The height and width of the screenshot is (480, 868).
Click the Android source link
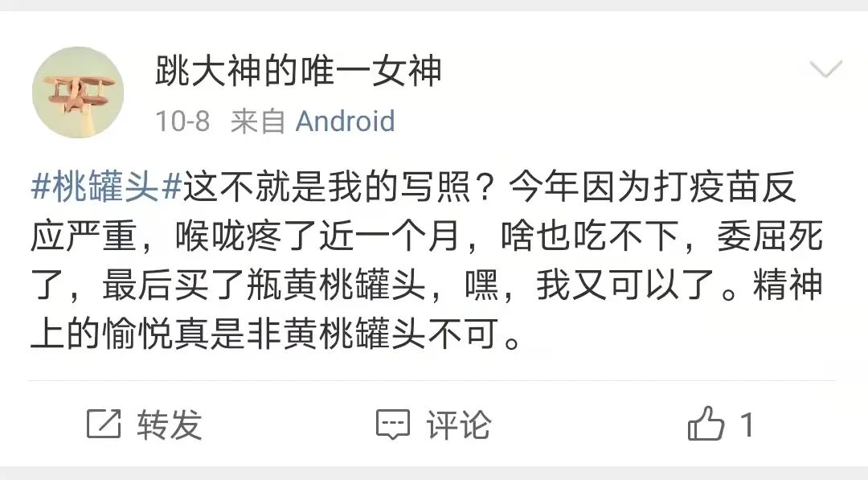tap(346, 121)
